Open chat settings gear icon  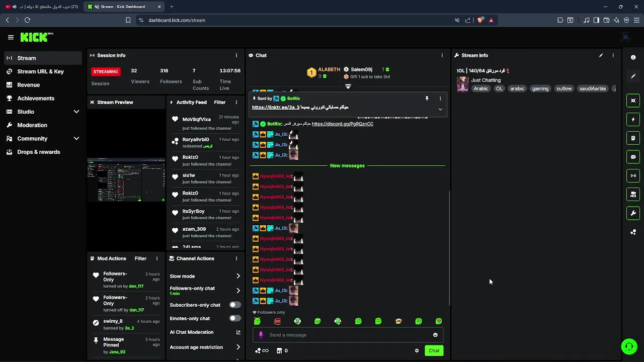[x=417, y=350]
